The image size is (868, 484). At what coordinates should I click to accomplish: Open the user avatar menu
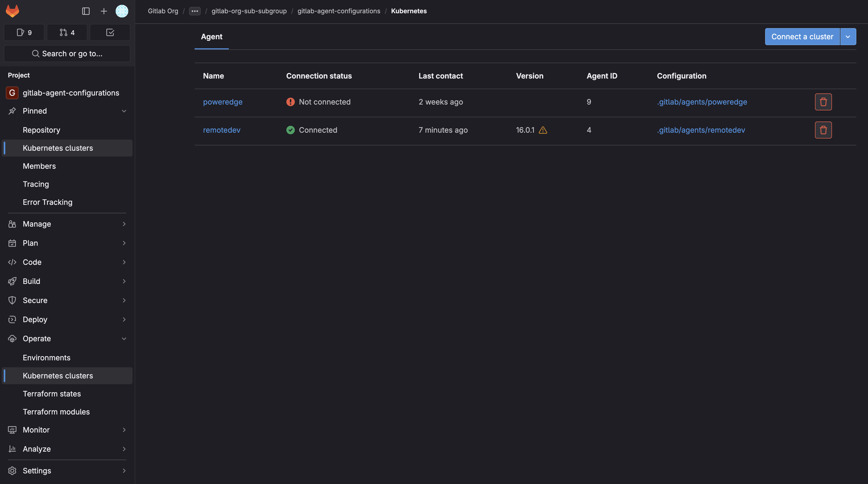[x=122, y=11]
